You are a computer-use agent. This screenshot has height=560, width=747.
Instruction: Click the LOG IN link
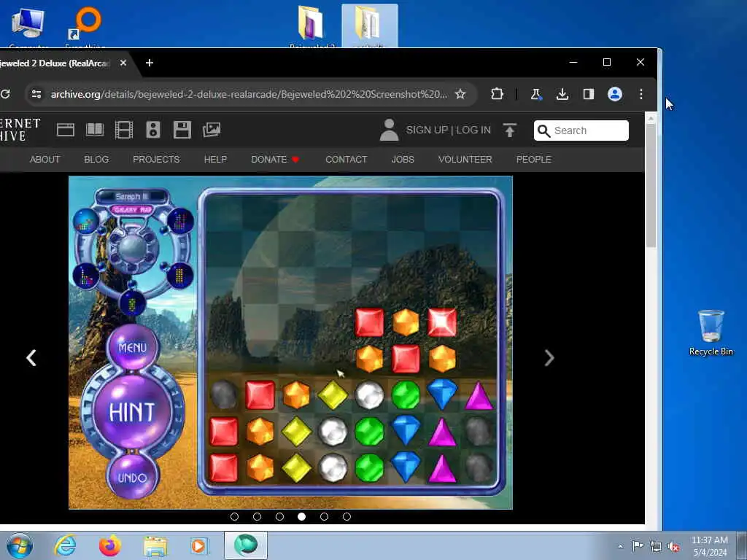coord(473,130)
